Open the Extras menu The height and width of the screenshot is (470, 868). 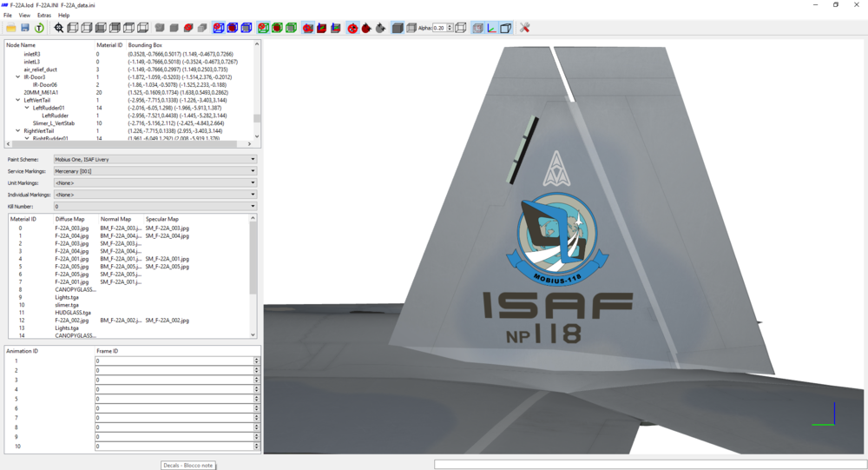44,16
